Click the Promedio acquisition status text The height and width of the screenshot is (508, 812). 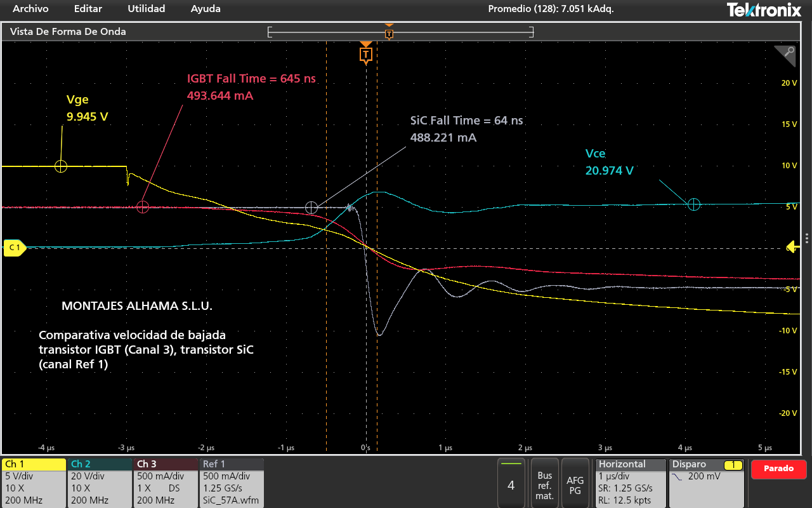pyautogui.click(x=551, y=9)
